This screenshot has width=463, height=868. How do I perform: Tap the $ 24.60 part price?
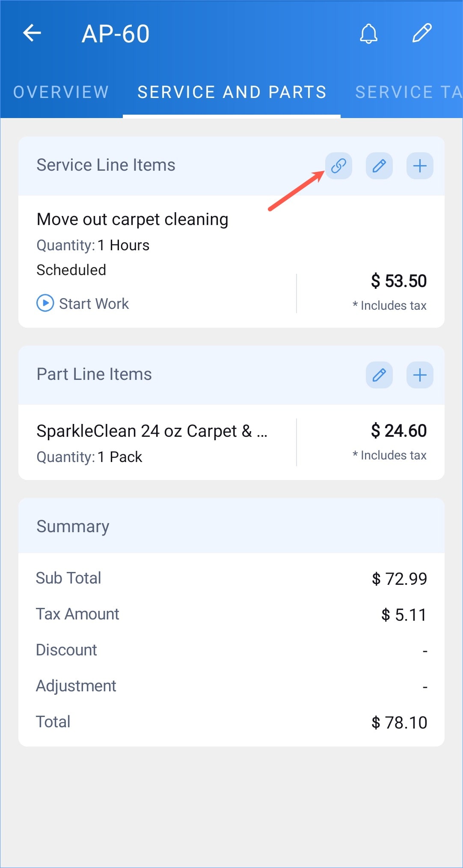(x=399, y=430)
